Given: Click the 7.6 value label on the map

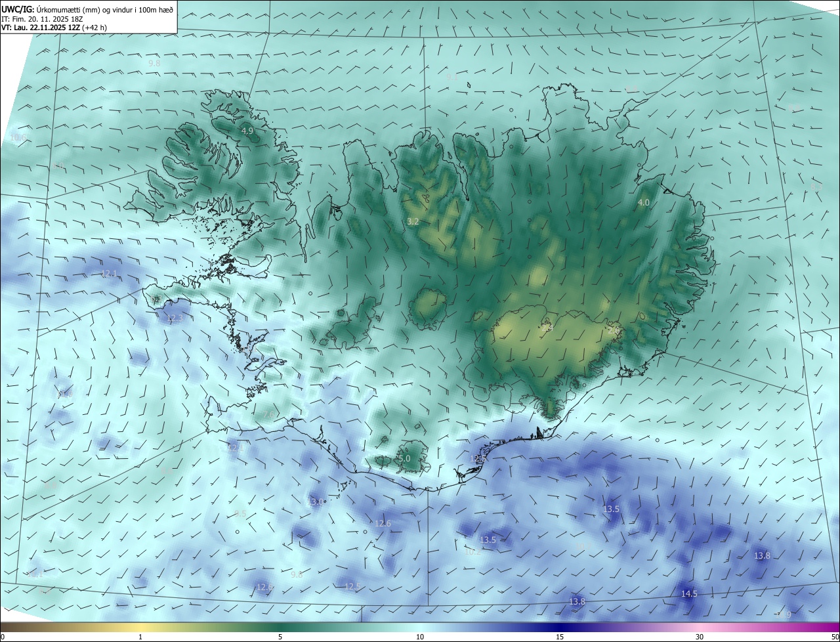Looking at the screenshot, I should click(x=269, y=415).
